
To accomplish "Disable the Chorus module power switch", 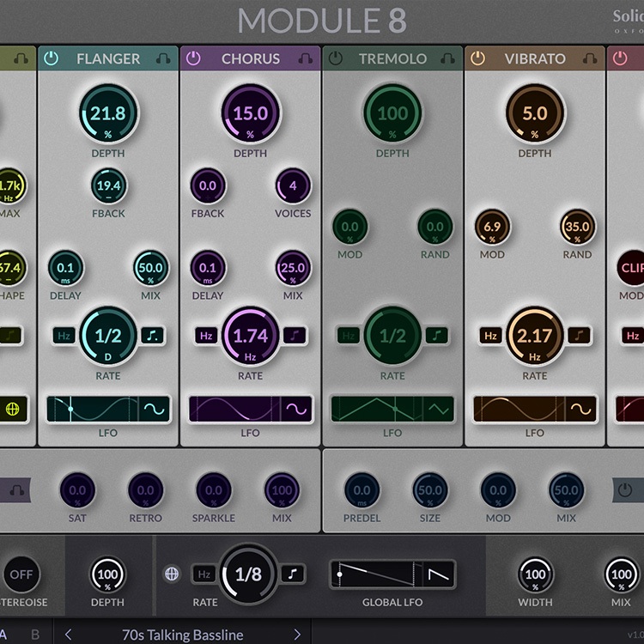I will click(193, 59).
